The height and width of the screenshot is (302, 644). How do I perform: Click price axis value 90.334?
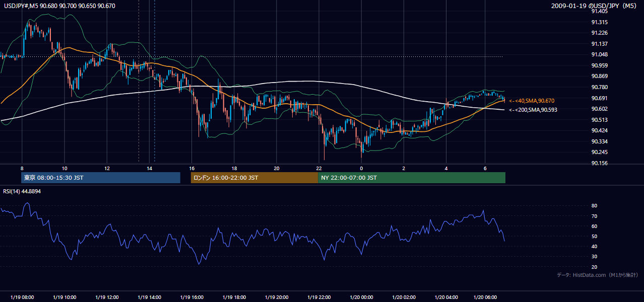pos(599,141)
